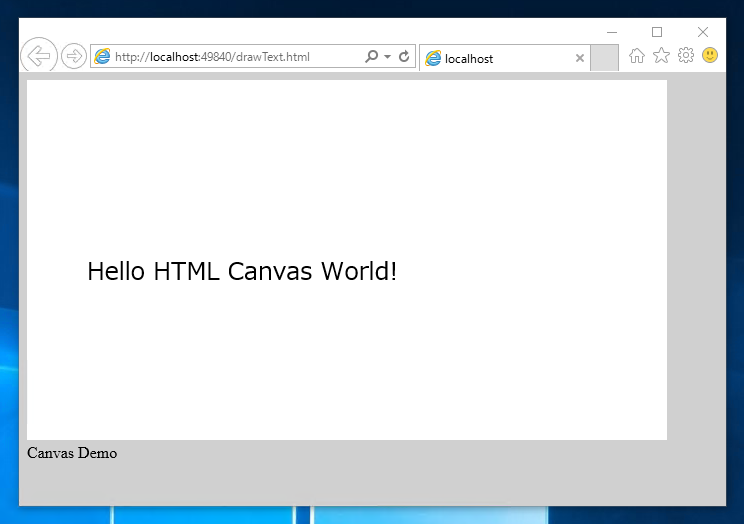Open a new tab with blank tab button

pyautogui.click(x=604, y=57)
